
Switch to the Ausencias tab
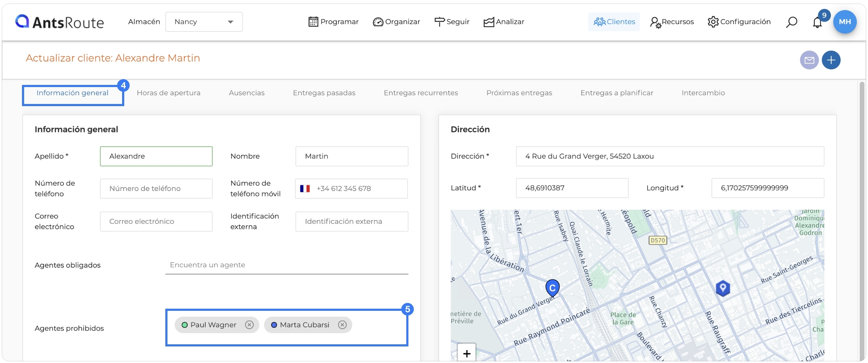(x=247, y=93)
